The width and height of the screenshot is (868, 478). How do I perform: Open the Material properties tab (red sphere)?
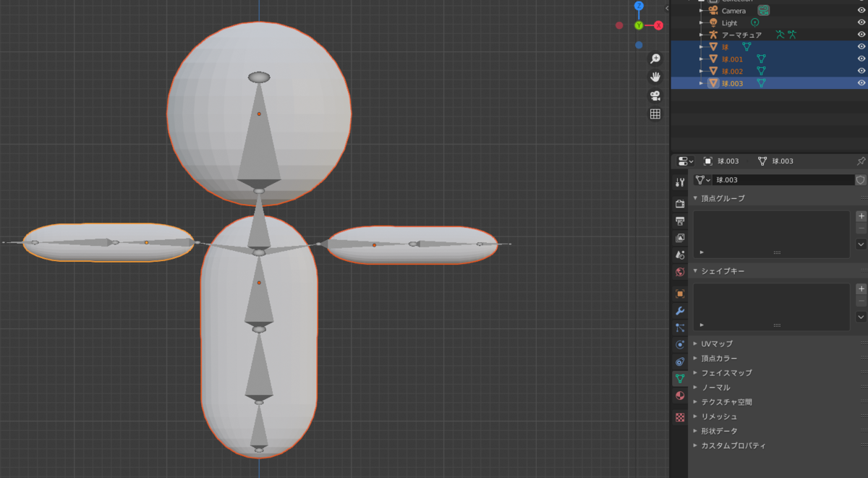(679, 396)
